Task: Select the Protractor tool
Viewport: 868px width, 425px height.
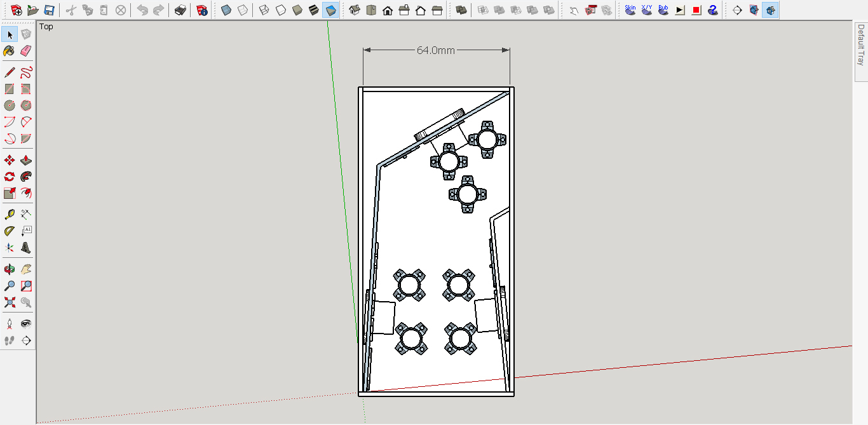Action: pyautogui.click(x=10, y=231)
